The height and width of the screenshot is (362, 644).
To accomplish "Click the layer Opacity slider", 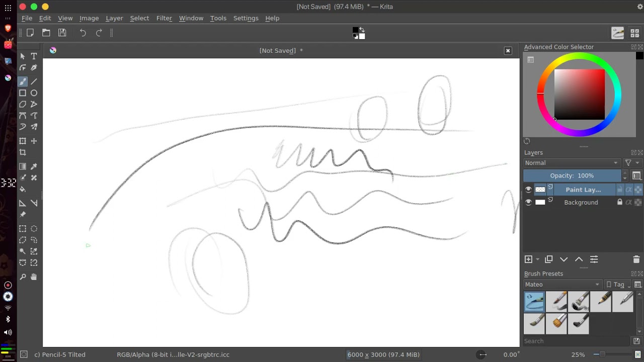I will pos(572,175).
